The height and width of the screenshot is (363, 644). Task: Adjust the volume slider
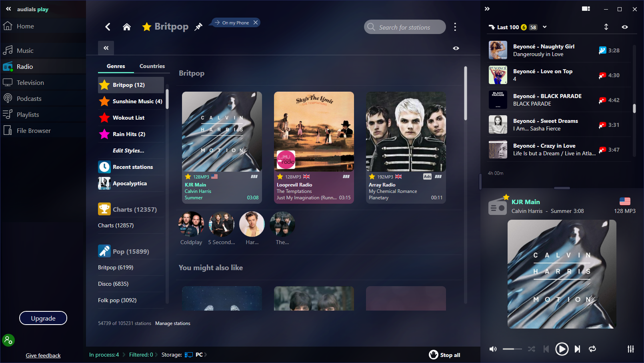coord(512,349)
